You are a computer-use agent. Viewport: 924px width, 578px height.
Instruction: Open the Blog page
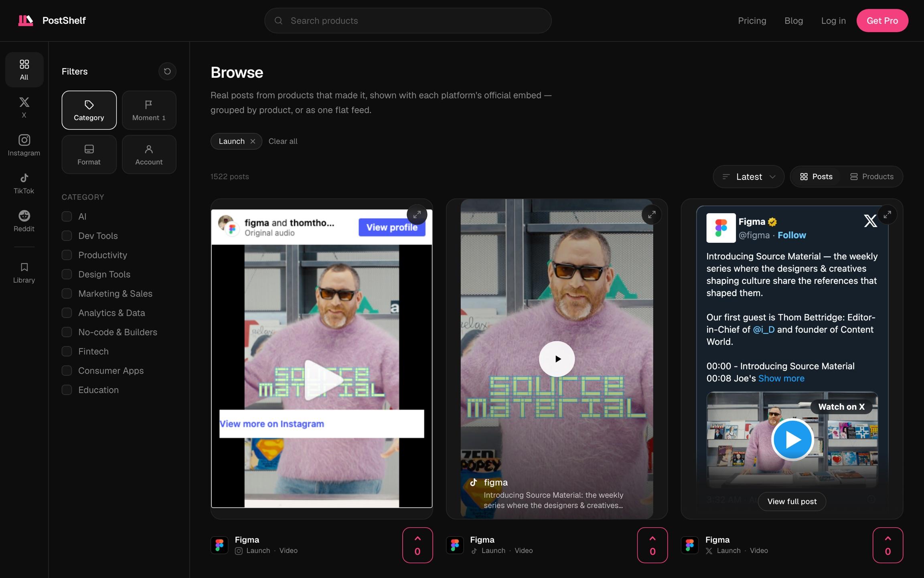tap(794, 20)
